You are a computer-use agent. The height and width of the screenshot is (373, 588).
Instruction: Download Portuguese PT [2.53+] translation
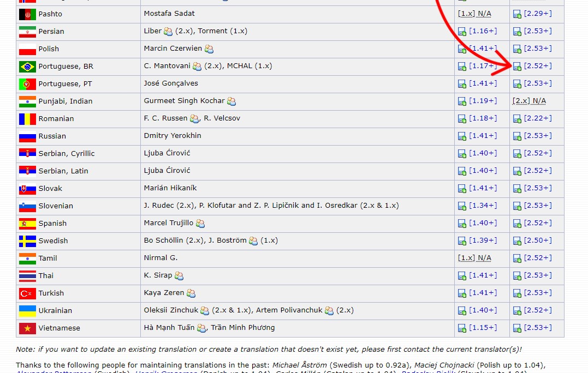click(537, 83)
